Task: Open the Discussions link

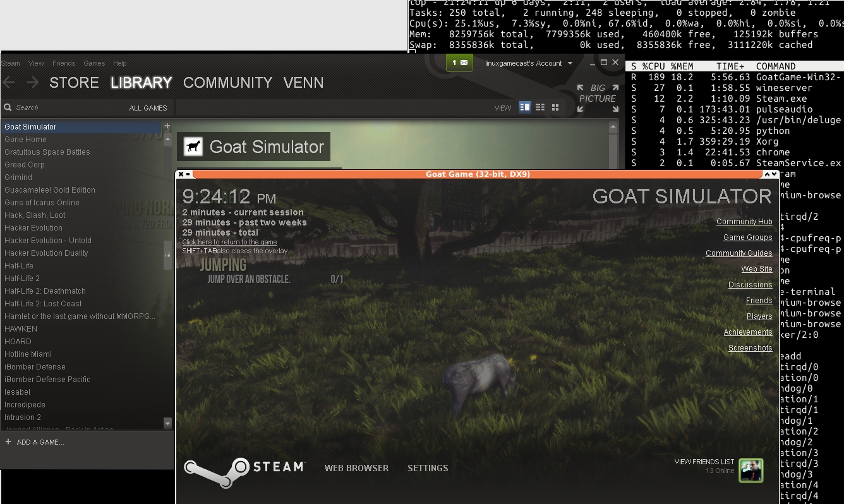Action: pyautogui.click(x=751, y=285)
